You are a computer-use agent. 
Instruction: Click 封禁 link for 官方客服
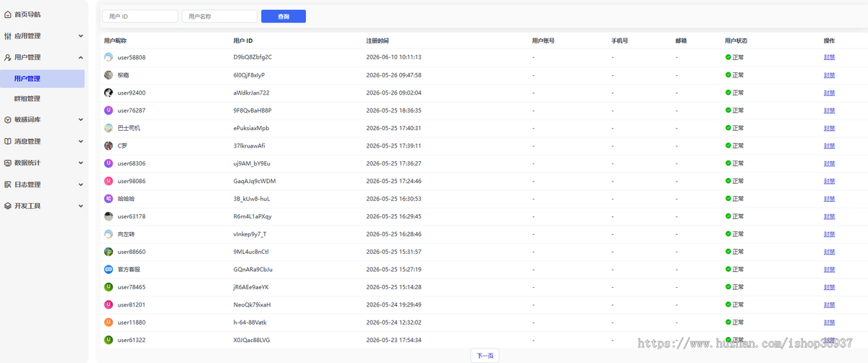pos(829,270)
